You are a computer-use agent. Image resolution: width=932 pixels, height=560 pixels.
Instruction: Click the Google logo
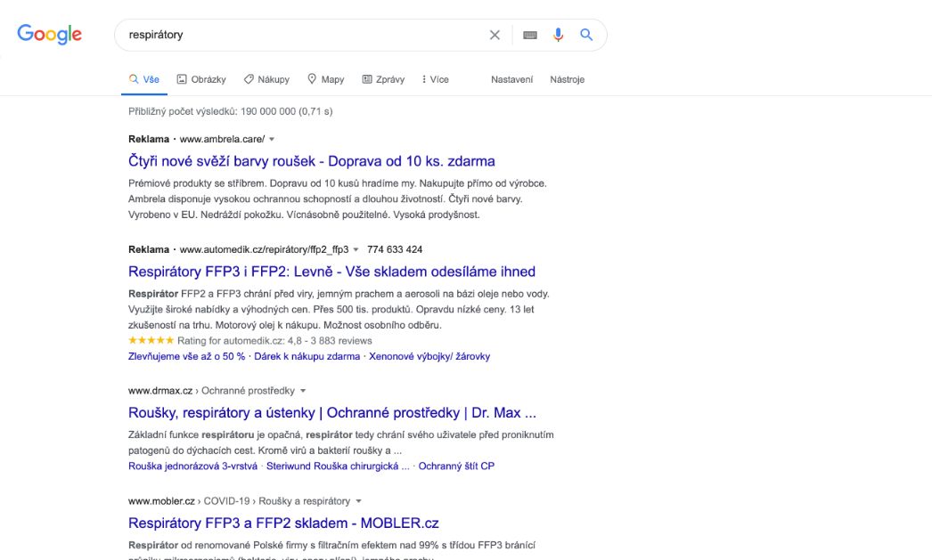(x=49, y=35)
